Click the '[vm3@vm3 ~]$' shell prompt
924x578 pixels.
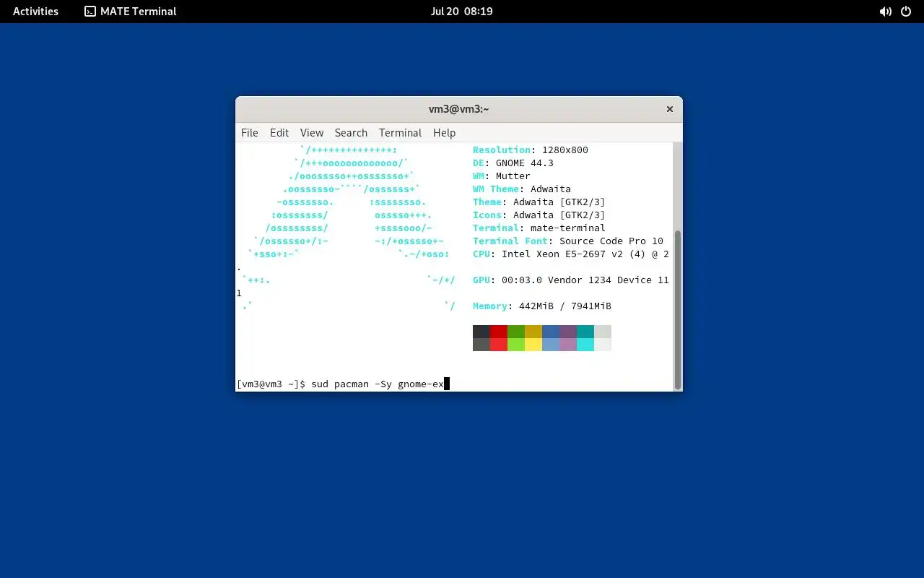tap(271, 384)
